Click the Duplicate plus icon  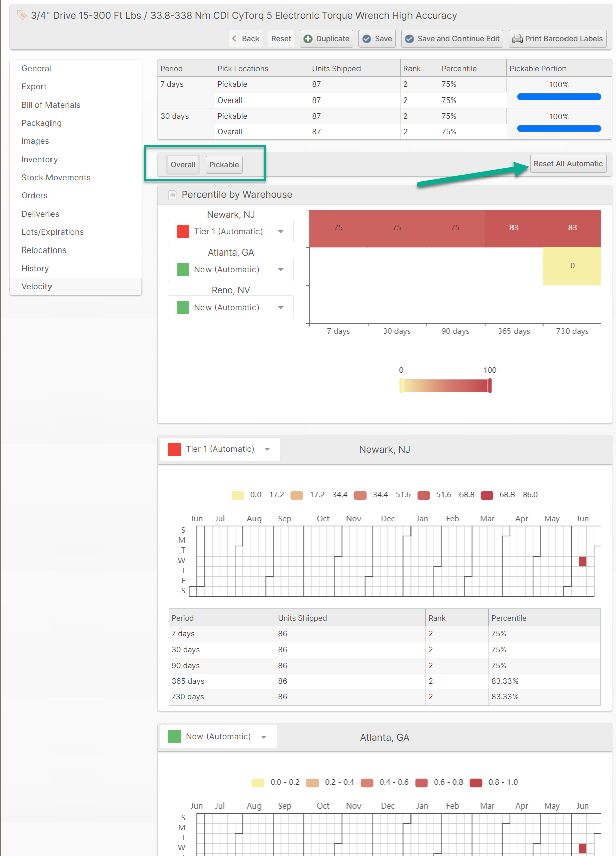[x=308, y=39]
